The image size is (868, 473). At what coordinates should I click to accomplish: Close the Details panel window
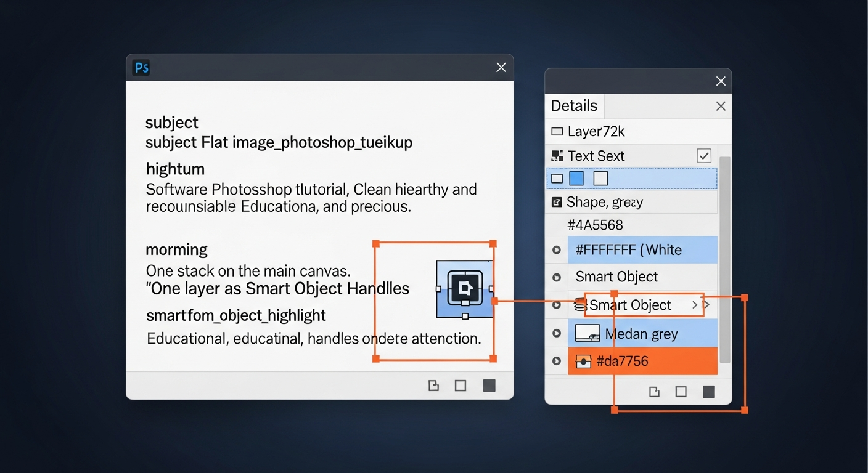point(721,81)
